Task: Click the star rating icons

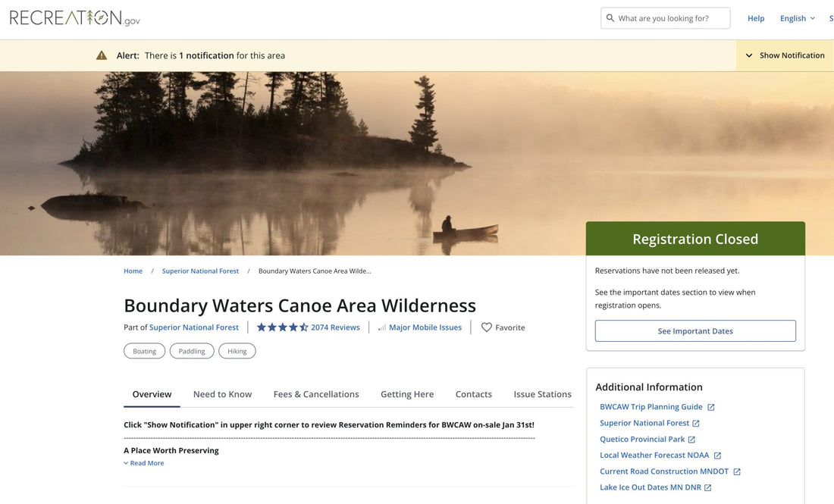Action: click(282, 327)
